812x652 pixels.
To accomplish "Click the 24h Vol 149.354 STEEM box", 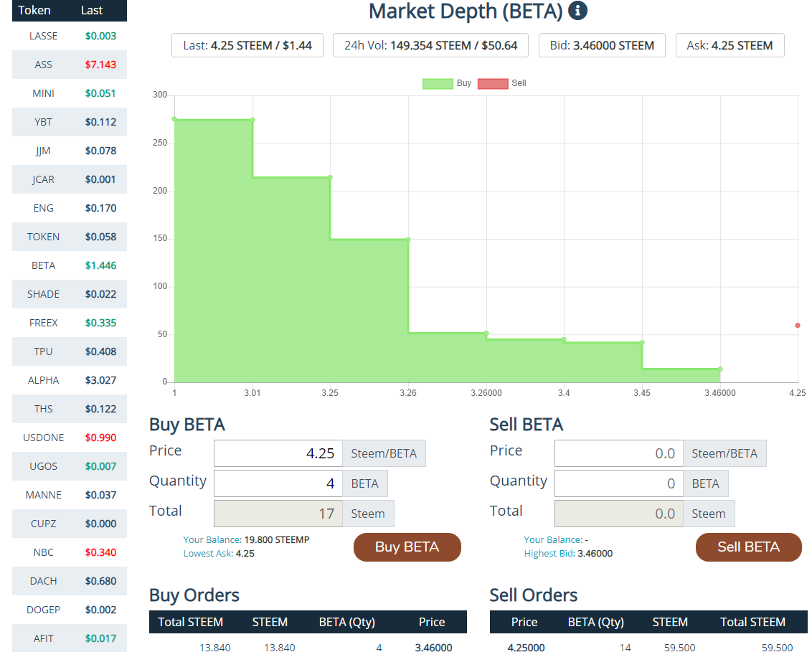I will coord(431,46).
